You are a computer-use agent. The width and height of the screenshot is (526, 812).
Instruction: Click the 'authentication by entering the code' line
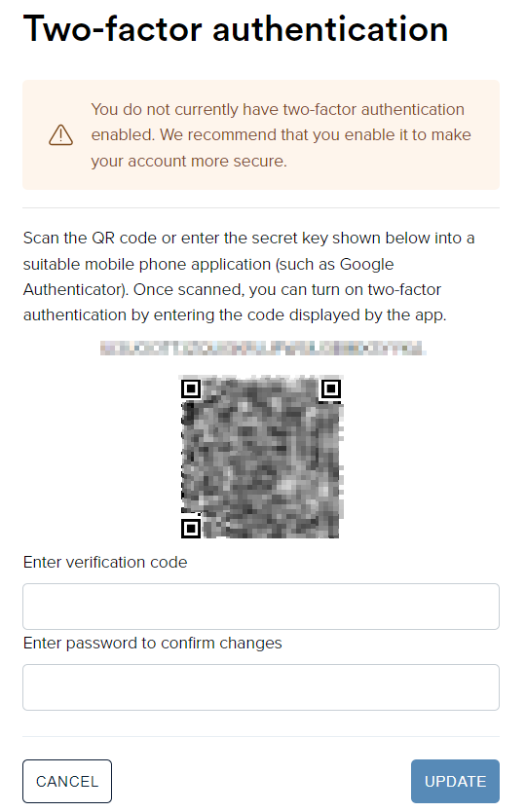coord(235,314)
